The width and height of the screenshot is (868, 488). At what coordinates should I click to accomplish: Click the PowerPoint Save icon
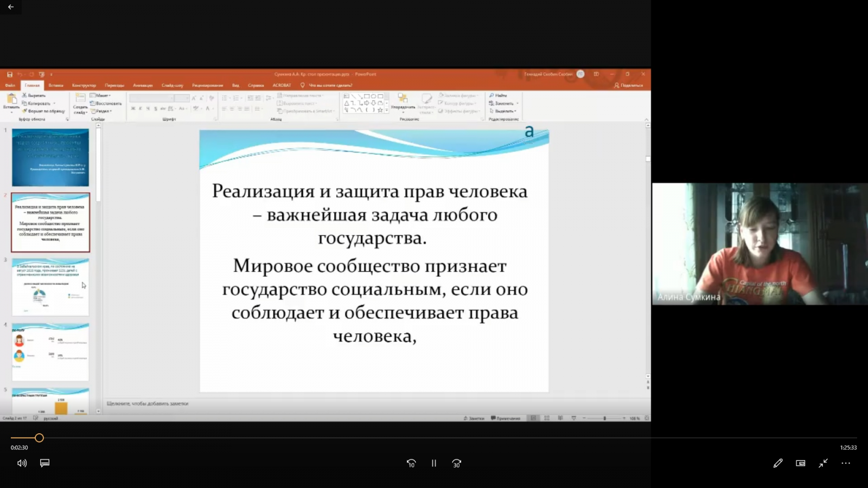coord(10,74)
